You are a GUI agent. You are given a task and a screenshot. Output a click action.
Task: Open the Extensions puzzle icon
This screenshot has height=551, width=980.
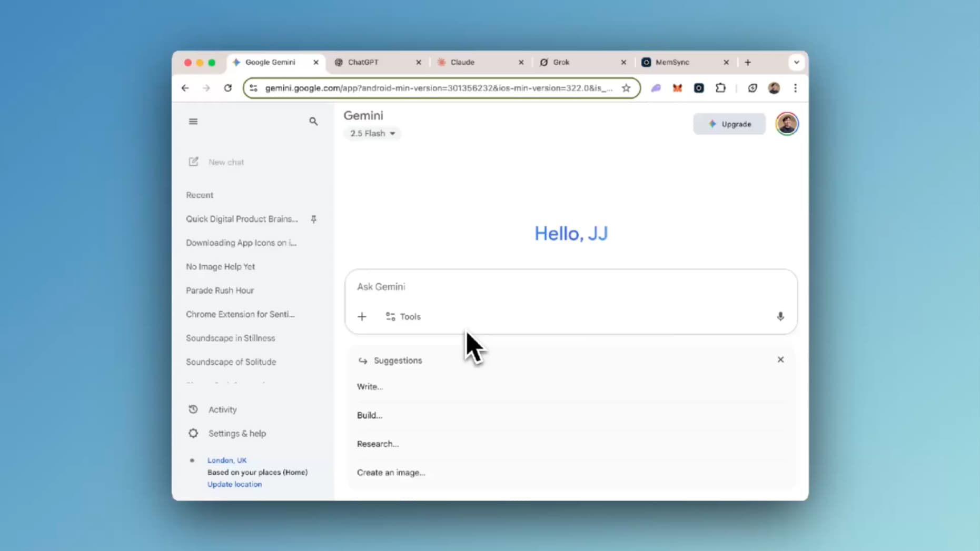[x=720, y=88]
